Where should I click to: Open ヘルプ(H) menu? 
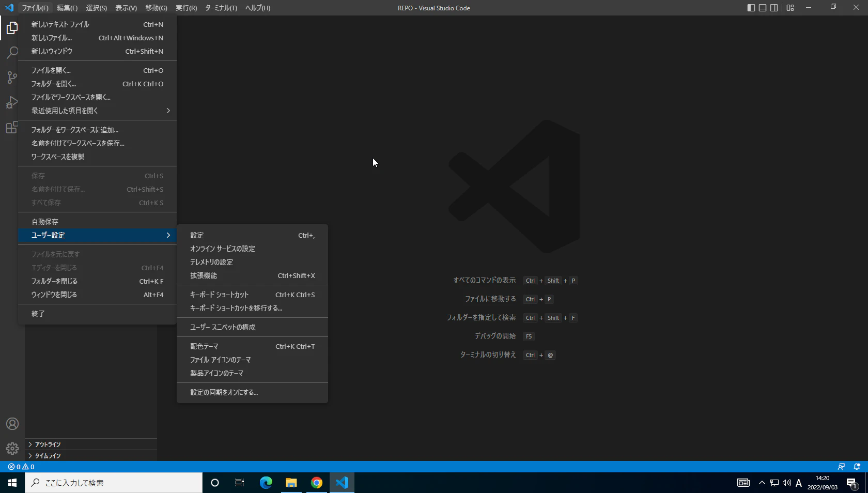[x=258, y=8]
